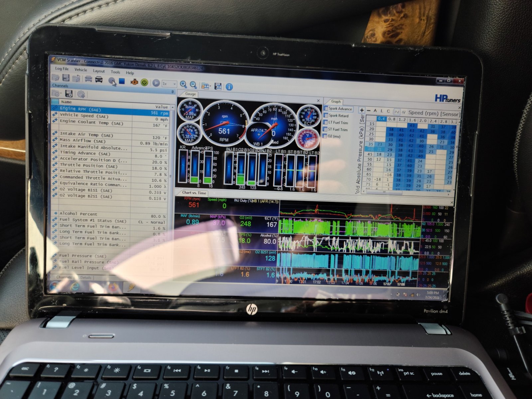Open a log file from the toolbar

coord(55,78)
